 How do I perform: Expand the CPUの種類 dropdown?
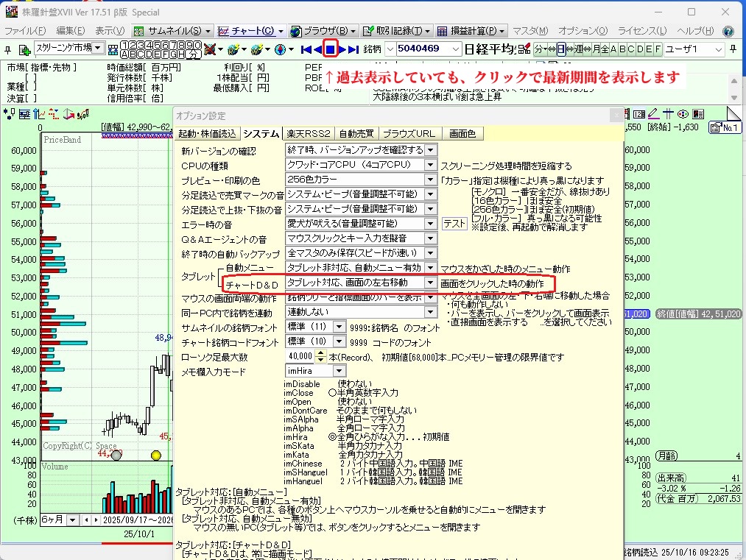coord(430,165)
